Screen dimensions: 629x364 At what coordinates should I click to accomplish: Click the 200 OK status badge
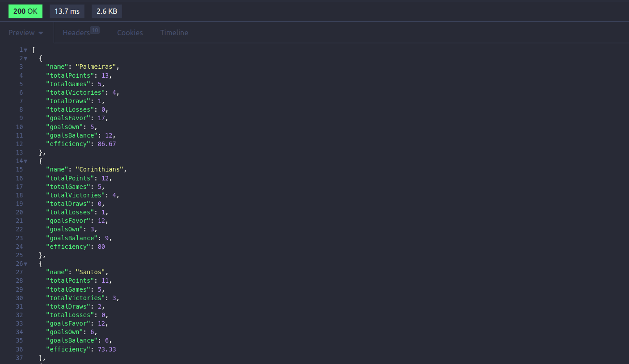pyautogui.click(x=25, y=11)
